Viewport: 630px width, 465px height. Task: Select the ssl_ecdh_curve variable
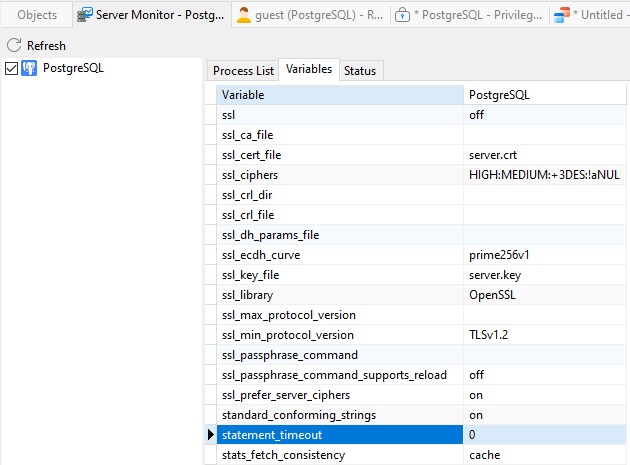tap(340, 255)
